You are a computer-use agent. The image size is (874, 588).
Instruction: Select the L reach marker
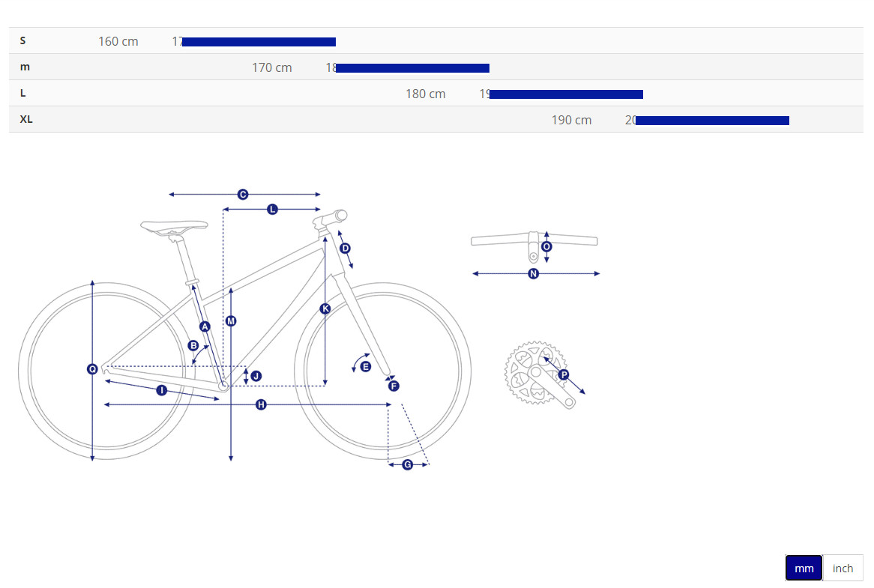point(272,210)
